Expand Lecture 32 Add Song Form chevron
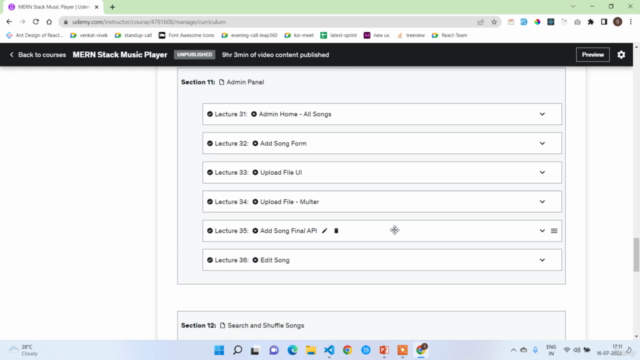 542,143
